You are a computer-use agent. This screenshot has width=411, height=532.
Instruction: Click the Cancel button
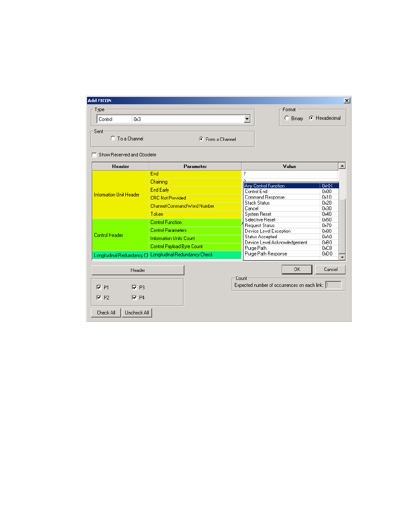pos(330,269)
